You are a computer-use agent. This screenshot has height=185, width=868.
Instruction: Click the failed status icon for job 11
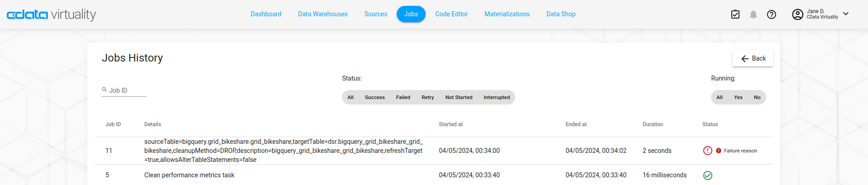pyautogui.click(x=707, y=151)
